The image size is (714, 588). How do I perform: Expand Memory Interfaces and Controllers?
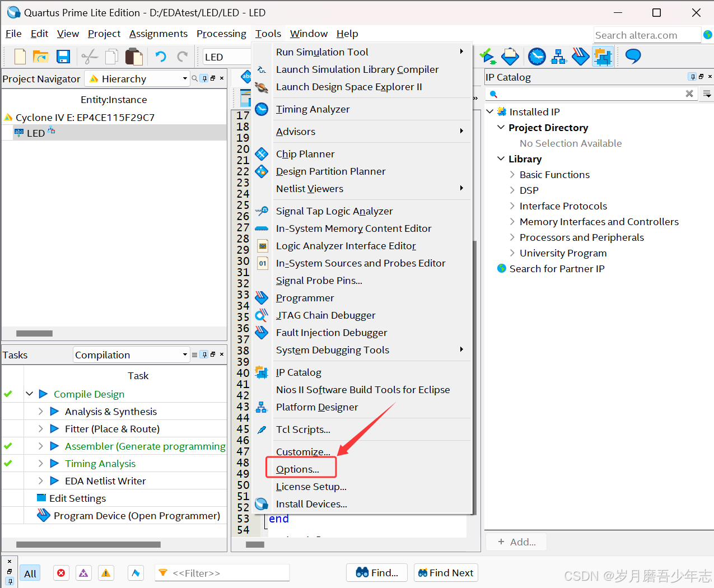[x=512, y=221]
